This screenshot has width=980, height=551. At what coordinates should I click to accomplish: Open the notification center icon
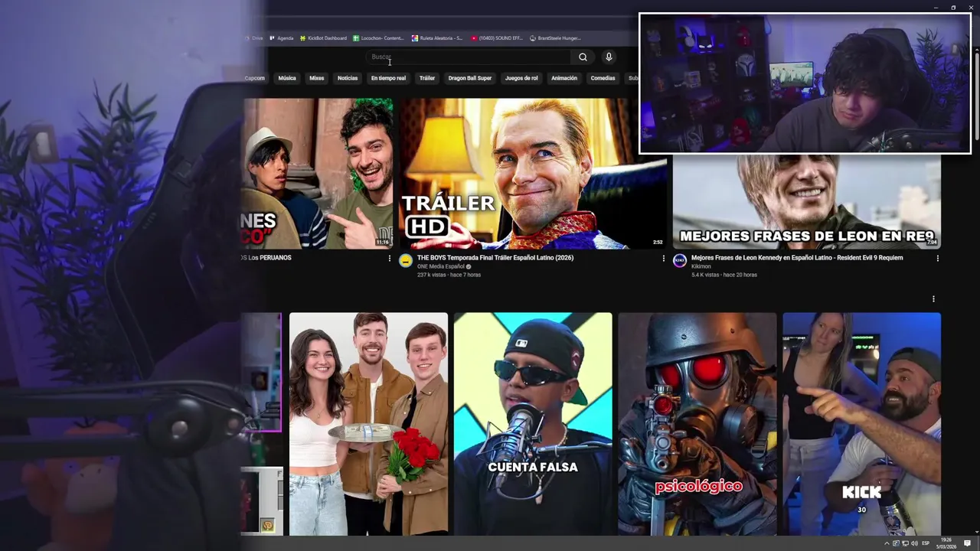[x=967, y=543]
